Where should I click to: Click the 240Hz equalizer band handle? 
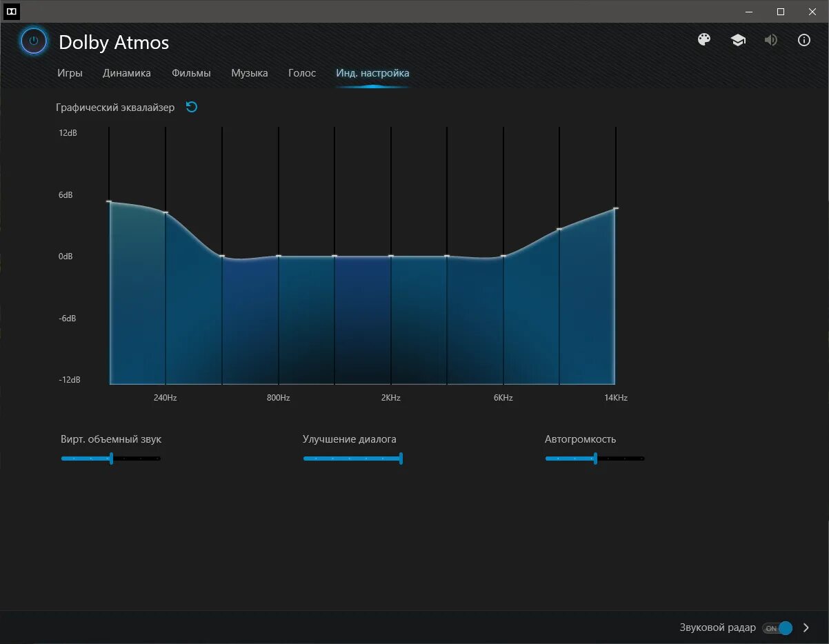tap(166, 212)
